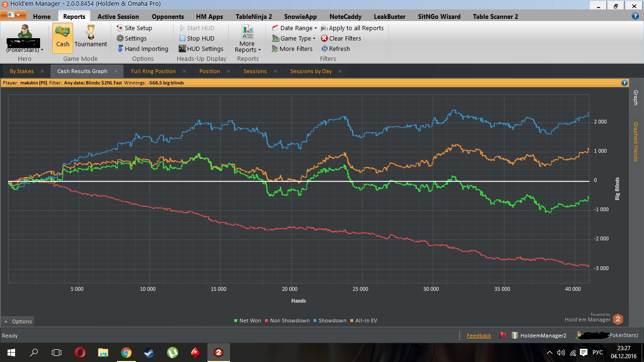This screenshot has width=644, height=362.
Task: Click Apply to all Reports
Action: 353,28
